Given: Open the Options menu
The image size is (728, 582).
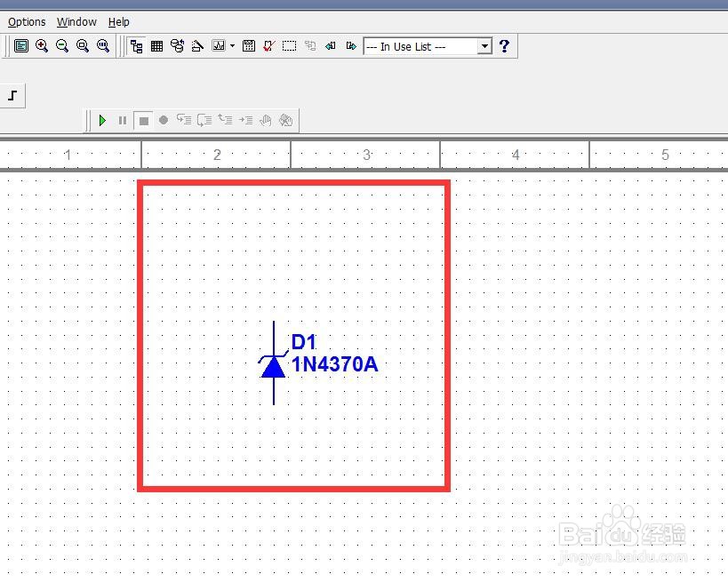Looking at the screenshot, I should (27, 22).
